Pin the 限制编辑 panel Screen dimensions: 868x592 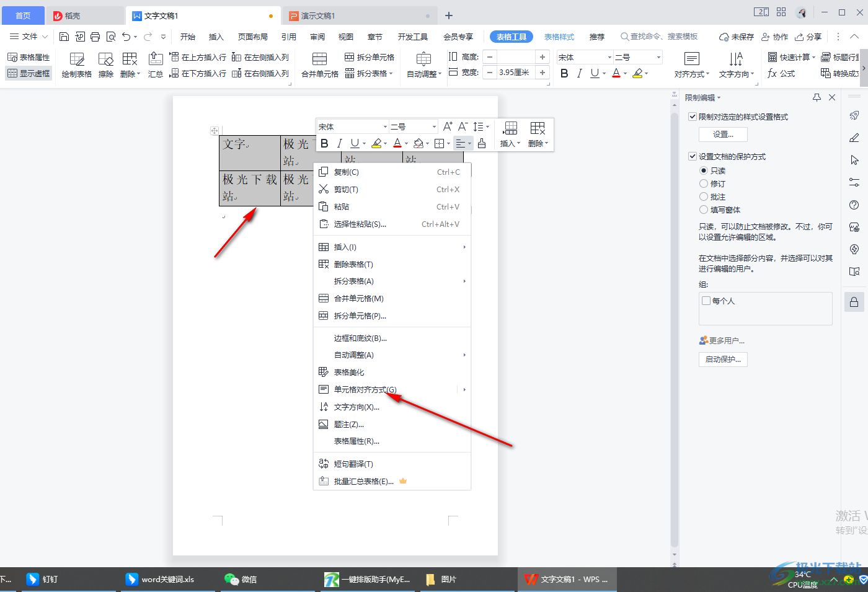[x=817, y=97]
